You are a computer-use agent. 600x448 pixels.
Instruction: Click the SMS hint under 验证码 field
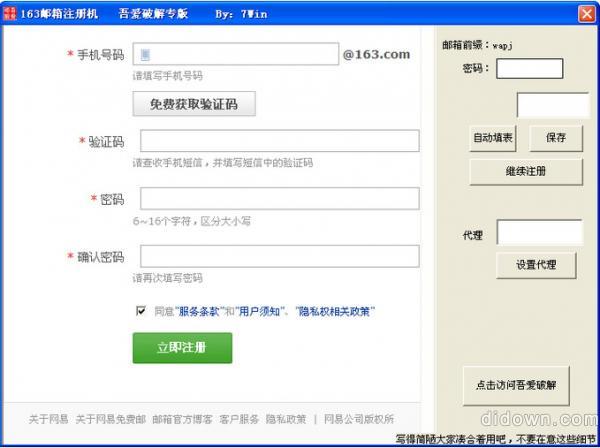(x=223, y=163)
